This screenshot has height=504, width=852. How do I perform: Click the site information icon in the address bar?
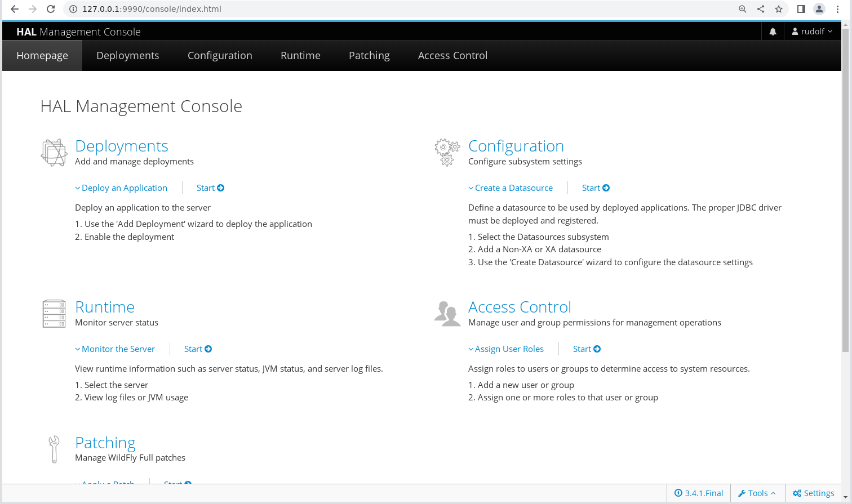pyautogui.click(x=73, y=9)
